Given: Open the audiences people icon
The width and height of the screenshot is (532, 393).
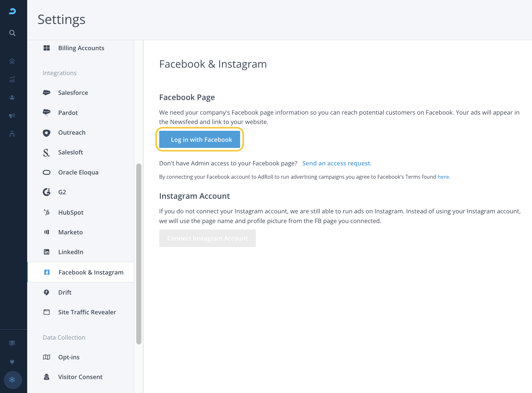Looking at the screenshot, I should (x=12, y=97).
